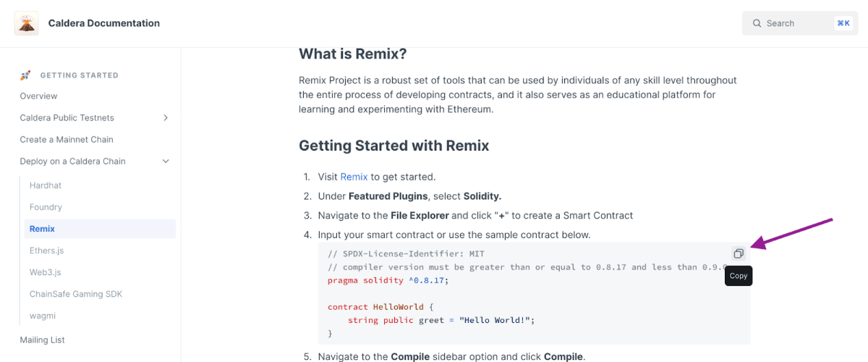Click the Copy tooltip label
Viewport: 868px width, 362px height.
click(x=739, y=276)
